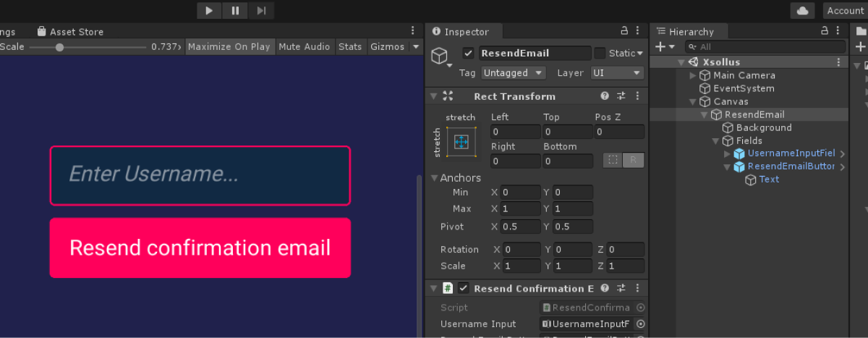Click the Scale slider handle
The image size is (868, 338).
tap(59, 47)
